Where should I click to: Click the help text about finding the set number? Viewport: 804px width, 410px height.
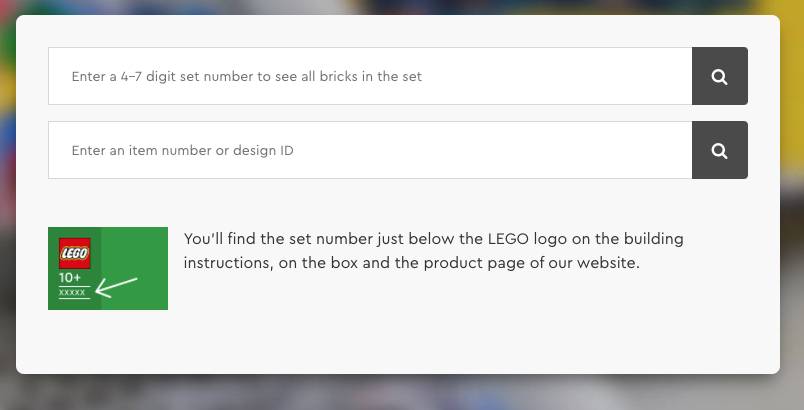pyautogui.click(x=433, y=251)
